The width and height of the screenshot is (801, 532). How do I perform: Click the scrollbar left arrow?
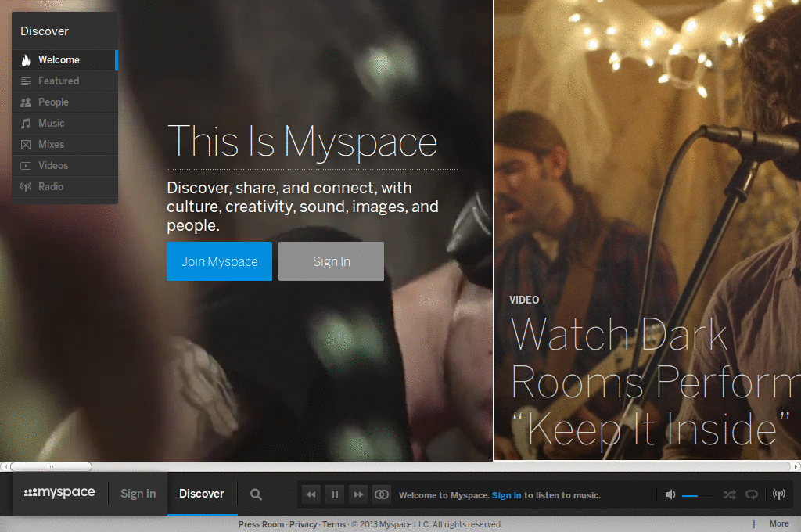(5, 466)
